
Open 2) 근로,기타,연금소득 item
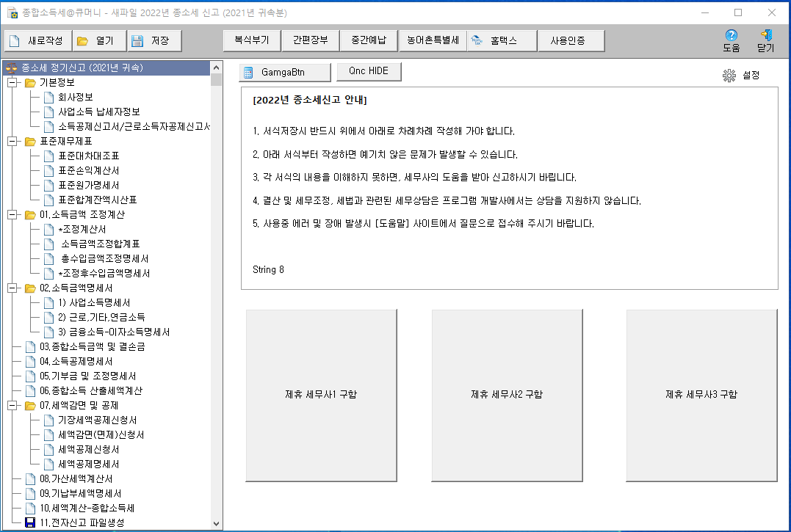pos(101,318)
